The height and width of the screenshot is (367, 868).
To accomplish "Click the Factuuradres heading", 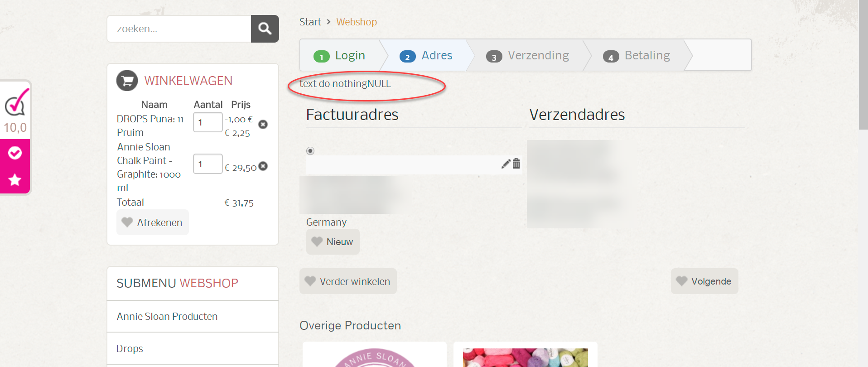I will (352, 115).
